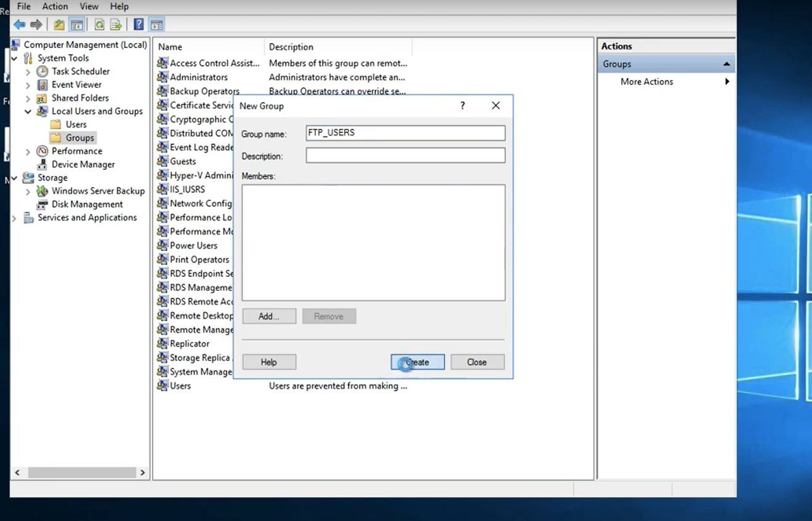
Task: Click the tree pane scrollbar left arrow
Action: [17, 472]
